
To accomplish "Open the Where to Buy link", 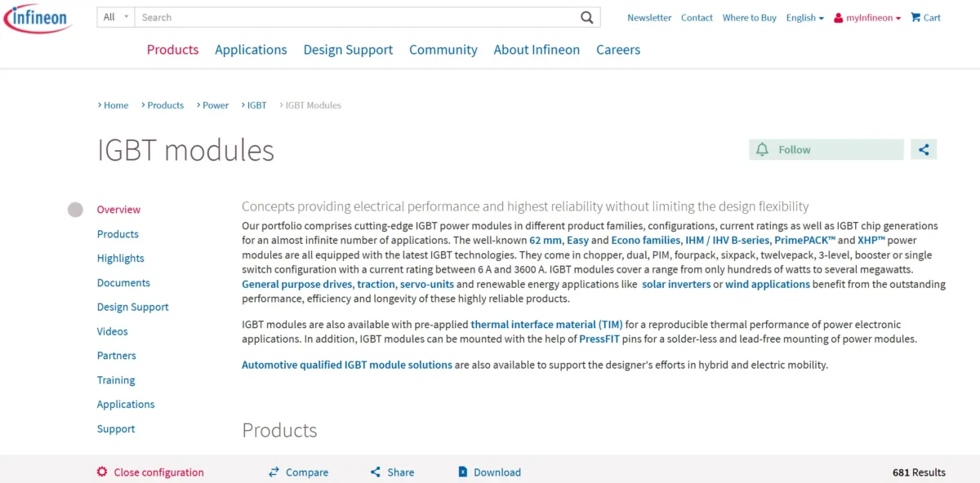I will click(750, 17).
